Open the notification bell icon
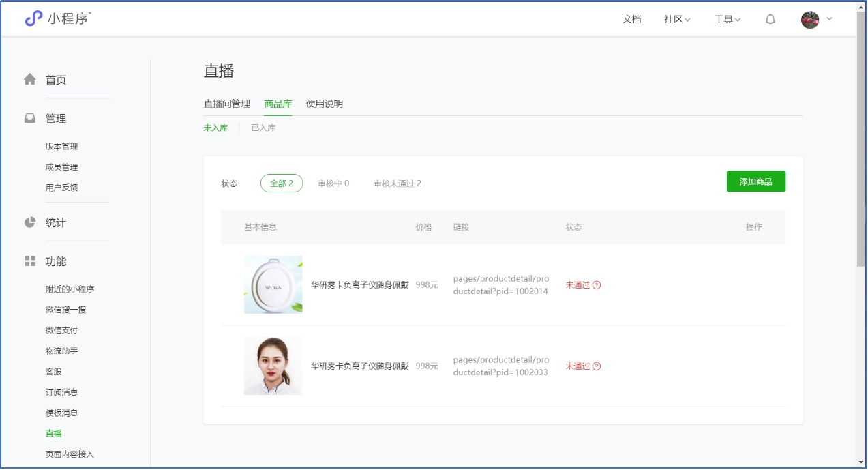Viewport: 868px width, 470px height. (770, 19)
